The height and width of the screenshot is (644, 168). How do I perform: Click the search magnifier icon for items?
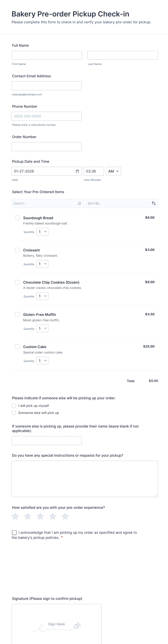79,203
